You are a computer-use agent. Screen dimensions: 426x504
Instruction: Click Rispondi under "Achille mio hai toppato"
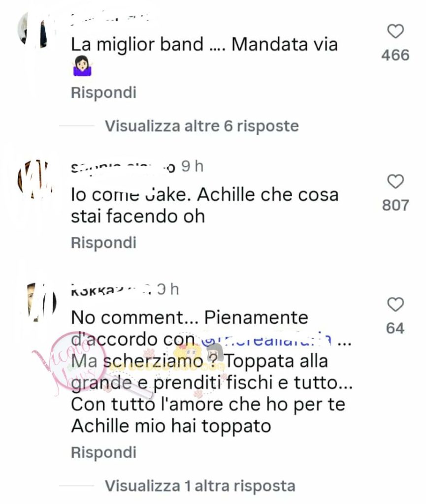tap(103, 452)
